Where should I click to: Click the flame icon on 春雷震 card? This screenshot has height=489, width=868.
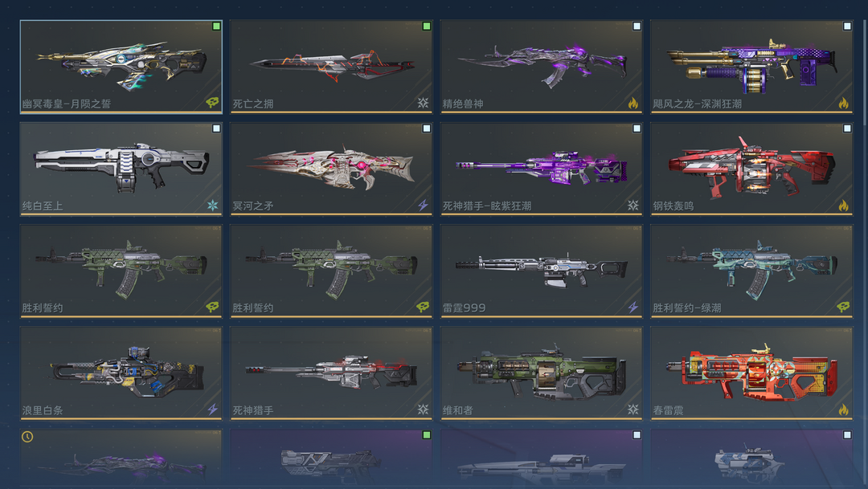pos(843,410)
